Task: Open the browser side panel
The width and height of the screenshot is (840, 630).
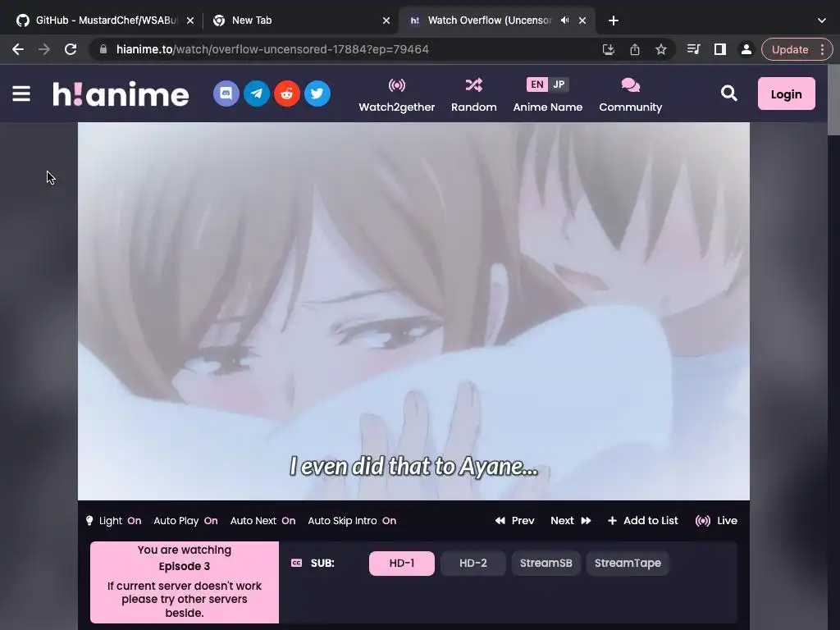Action: pyautogui.click(x=720, y=49)
